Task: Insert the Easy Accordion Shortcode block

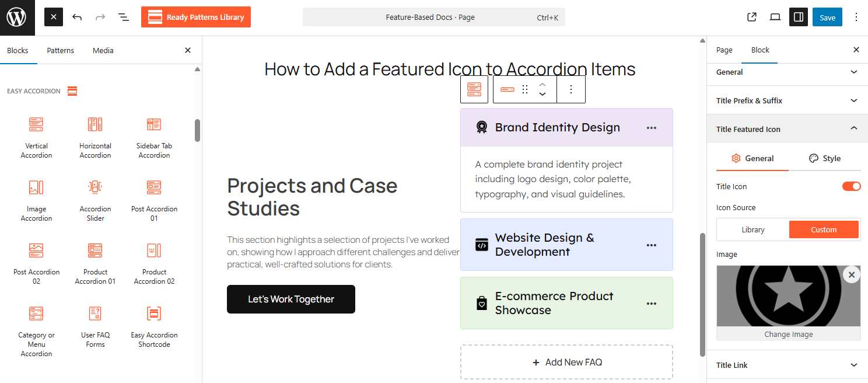Action: point(154,326)
